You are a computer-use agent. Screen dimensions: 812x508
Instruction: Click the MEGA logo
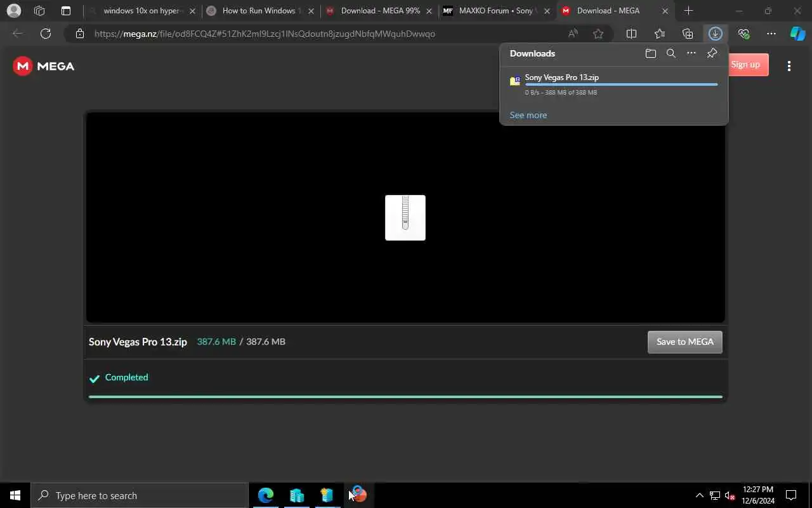[x=44, y=66]
